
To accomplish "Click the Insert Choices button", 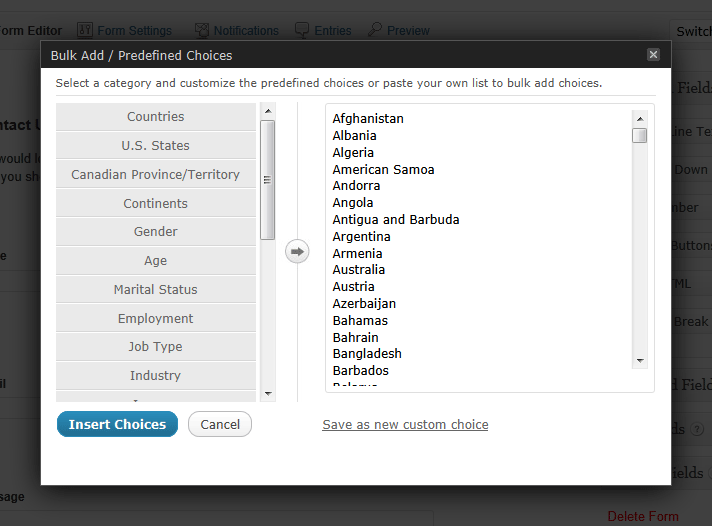I will pos(117,424).
